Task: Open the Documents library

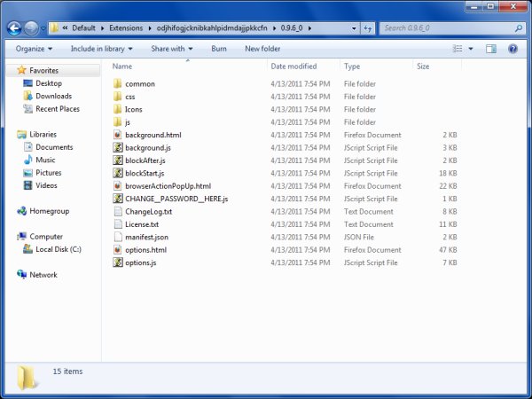Action: pos(54,147)
